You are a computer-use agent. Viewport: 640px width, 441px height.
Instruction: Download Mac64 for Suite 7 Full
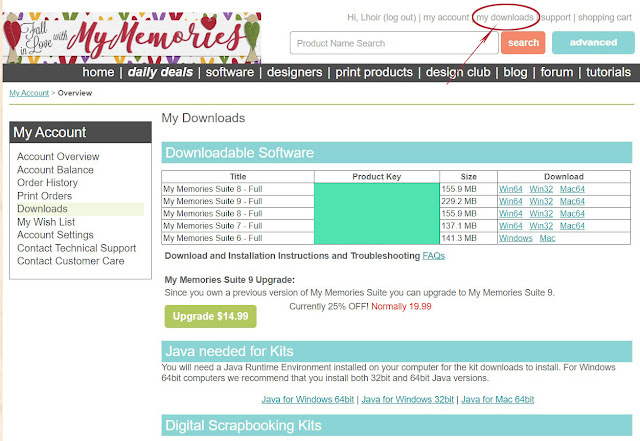point(572,226)
